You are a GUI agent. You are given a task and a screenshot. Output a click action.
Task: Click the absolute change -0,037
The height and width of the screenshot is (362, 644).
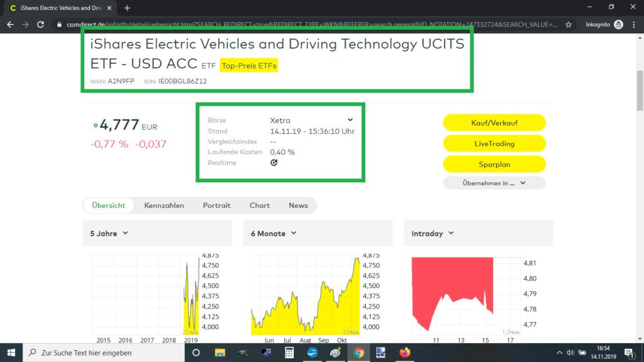pos(151,144)
